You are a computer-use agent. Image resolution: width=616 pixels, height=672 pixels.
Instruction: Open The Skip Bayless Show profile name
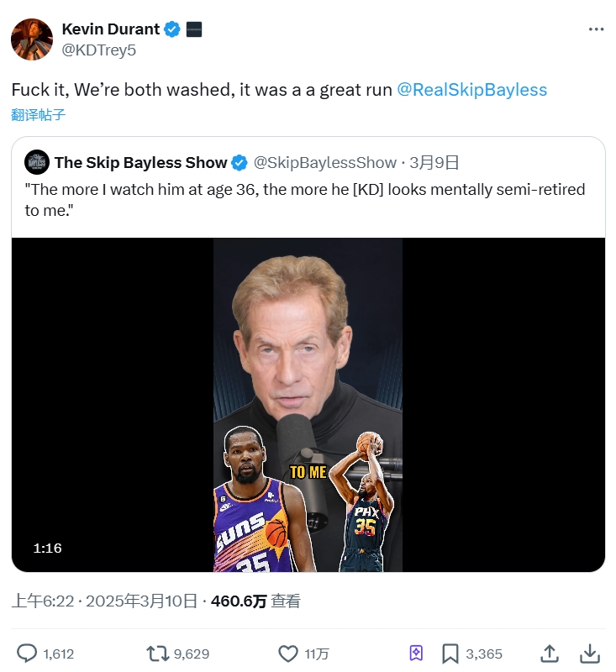pos(140,162)
